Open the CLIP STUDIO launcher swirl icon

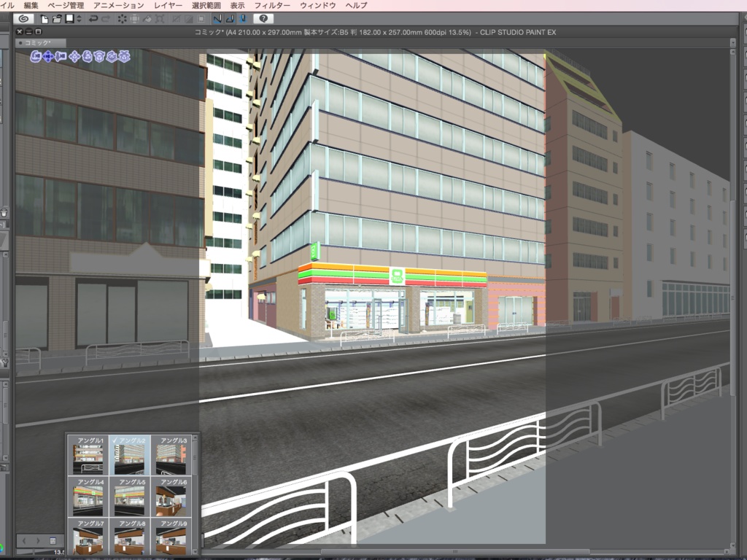tap(23, 18)
